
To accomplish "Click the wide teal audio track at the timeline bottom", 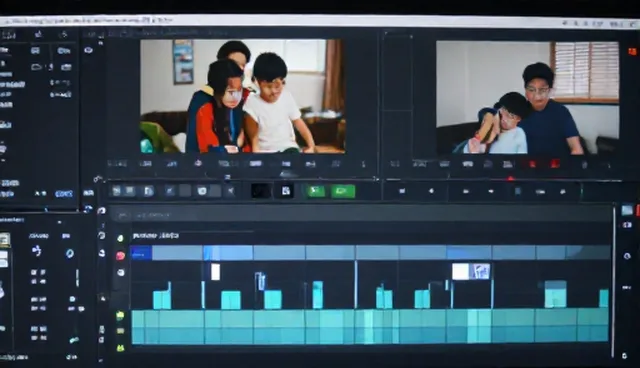I will click(370, 326).
